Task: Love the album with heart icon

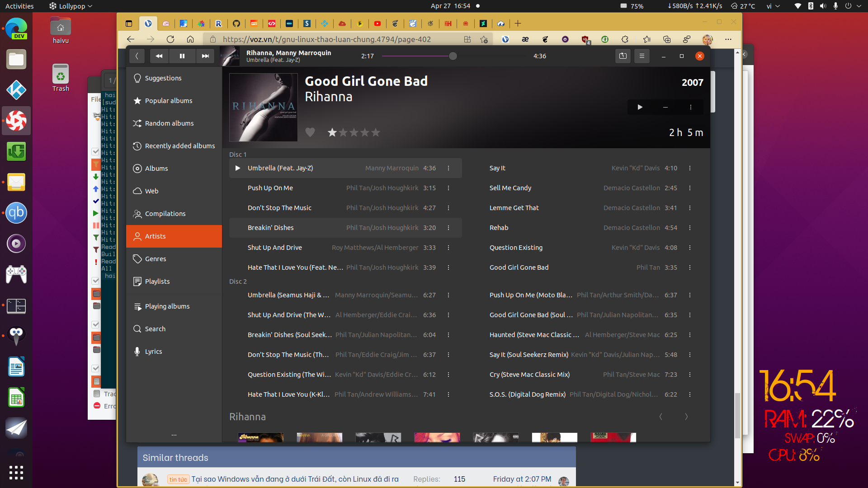Action: click(x=310, y=132)
